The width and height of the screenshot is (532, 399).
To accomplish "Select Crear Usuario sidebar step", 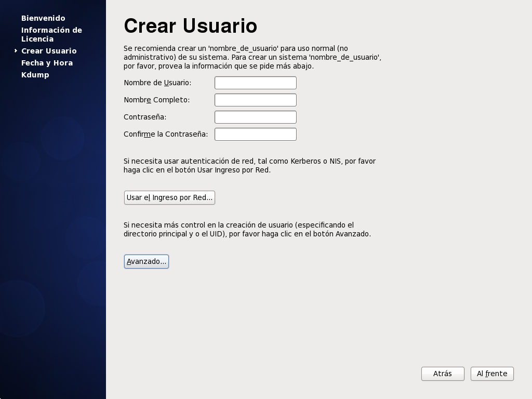I will (49, 51).
